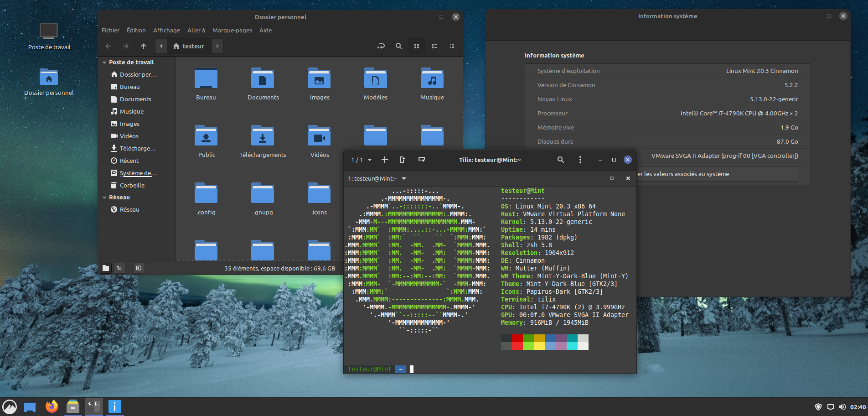868x416 pixels.
Task: Add a new terminal session in Tilix
Action: pos(385,160)
